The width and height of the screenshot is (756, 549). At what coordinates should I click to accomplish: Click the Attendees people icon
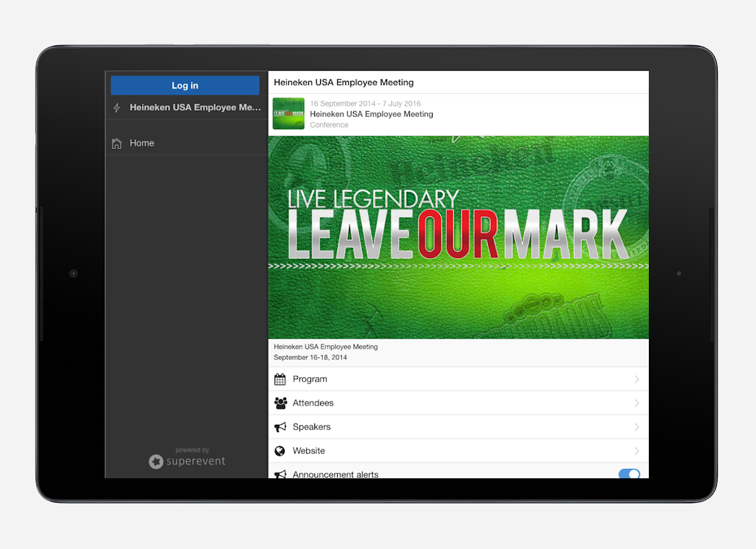coord(281,403)
